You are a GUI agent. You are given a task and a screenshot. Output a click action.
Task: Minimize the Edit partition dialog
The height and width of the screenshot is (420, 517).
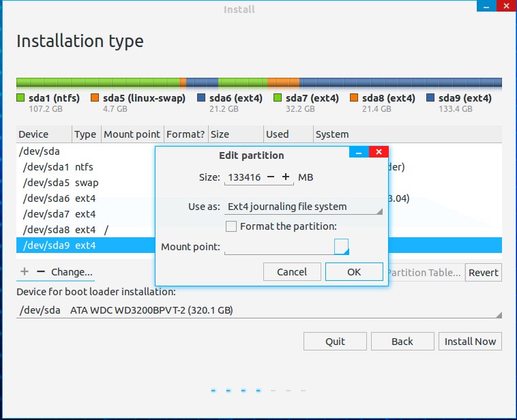tap(359, 153)
